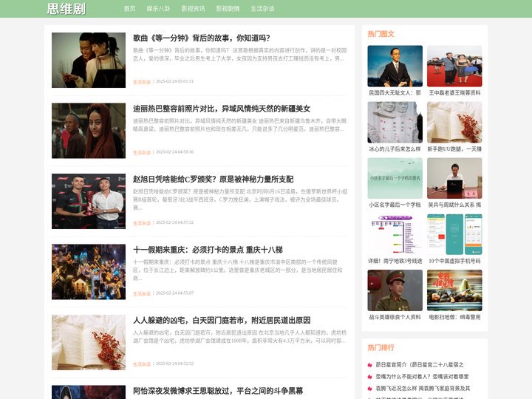Click the 热门图文 sidebar heading

tap(381, 34)
